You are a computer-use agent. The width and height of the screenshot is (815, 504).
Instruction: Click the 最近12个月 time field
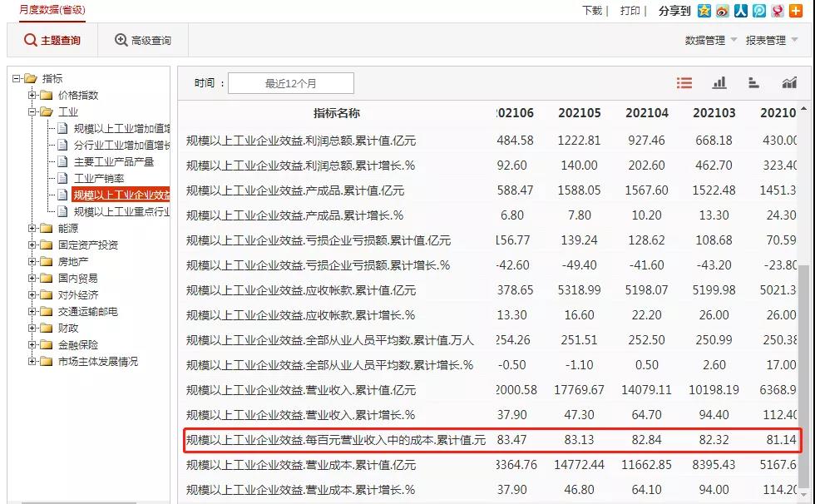tap(291, 83)
